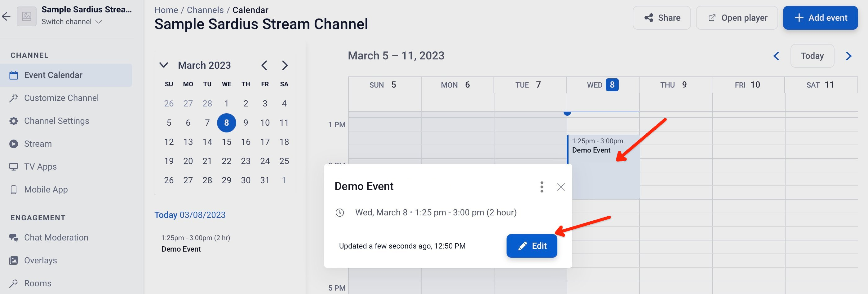The image size is (868, 294).
Task: Click the back arrow beside channel name
Action: [6, 16]
